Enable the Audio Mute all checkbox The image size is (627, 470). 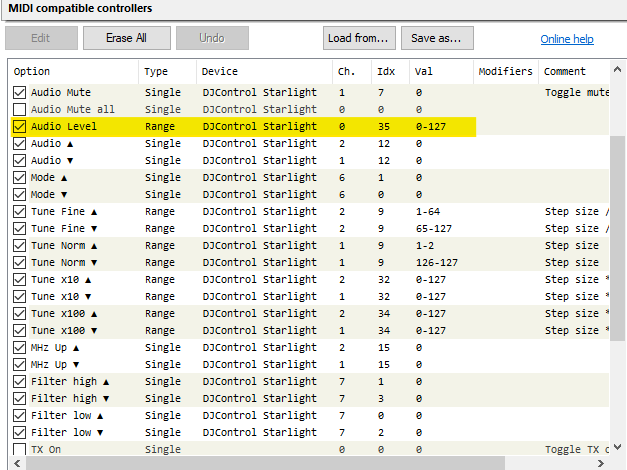click(20, 109)
